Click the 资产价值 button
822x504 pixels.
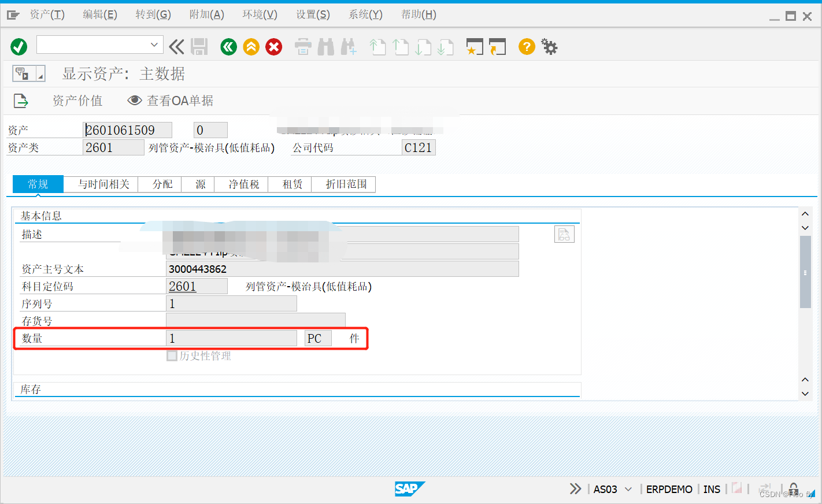pos(77,101)
